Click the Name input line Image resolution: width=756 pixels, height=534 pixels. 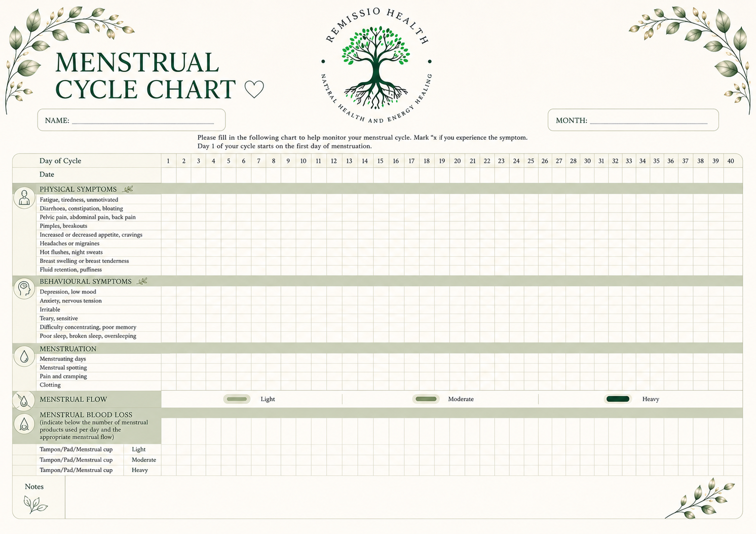tap(143, 123)
